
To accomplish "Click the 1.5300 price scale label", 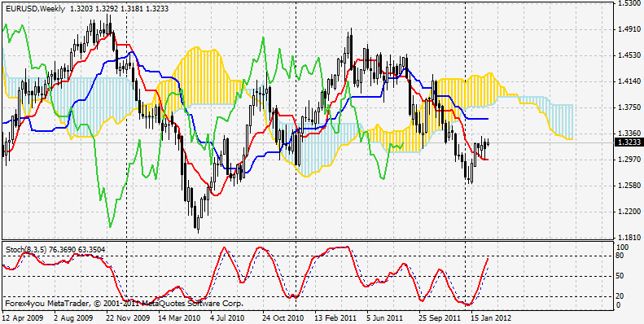I will pyautogui.click(x=629, y=3).
